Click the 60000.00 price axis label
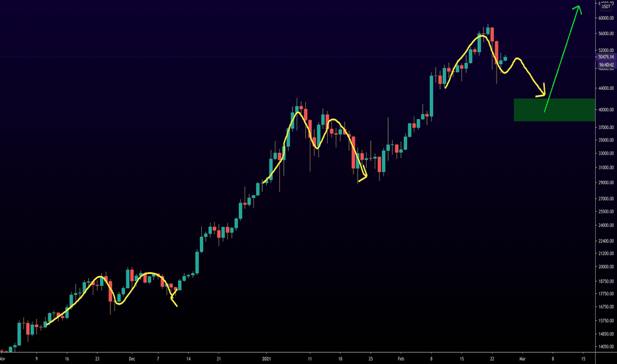Image resolution: width=617 pixels, height=364 pixels. point(606,18)
